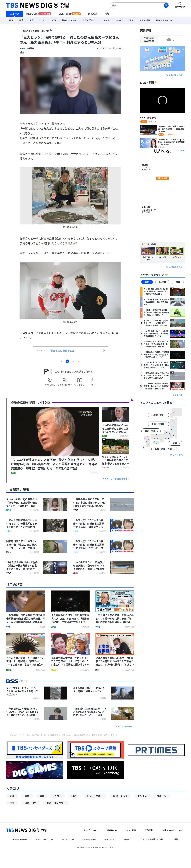The image size is (191, 868).
Task: Open ranking item 4 about 東京ディズニーランド
Action: [x=162, y=323]
